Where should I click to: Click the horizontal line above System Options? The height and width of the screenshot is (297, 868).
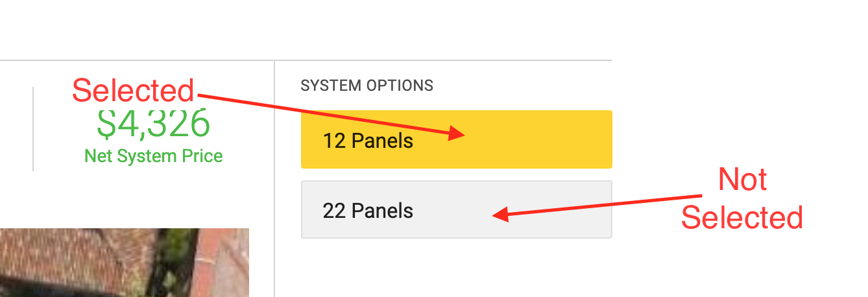pyautogui.click(x=306, y=60)
